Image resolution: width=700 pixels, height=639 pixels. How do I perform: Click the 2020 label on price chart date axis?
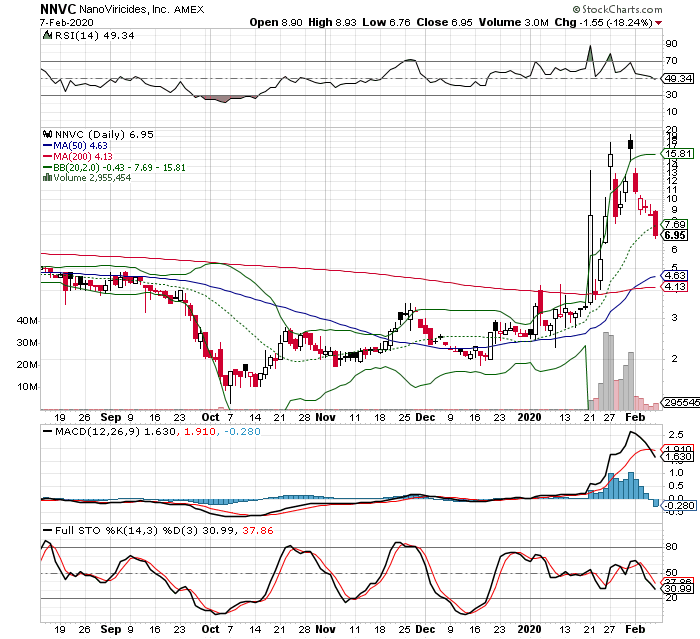point(529,418)
